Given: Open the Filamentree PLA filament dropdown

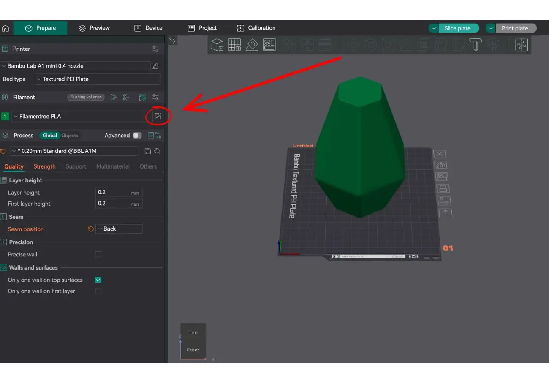Looking at the screenshot, I should click(80, 117).
